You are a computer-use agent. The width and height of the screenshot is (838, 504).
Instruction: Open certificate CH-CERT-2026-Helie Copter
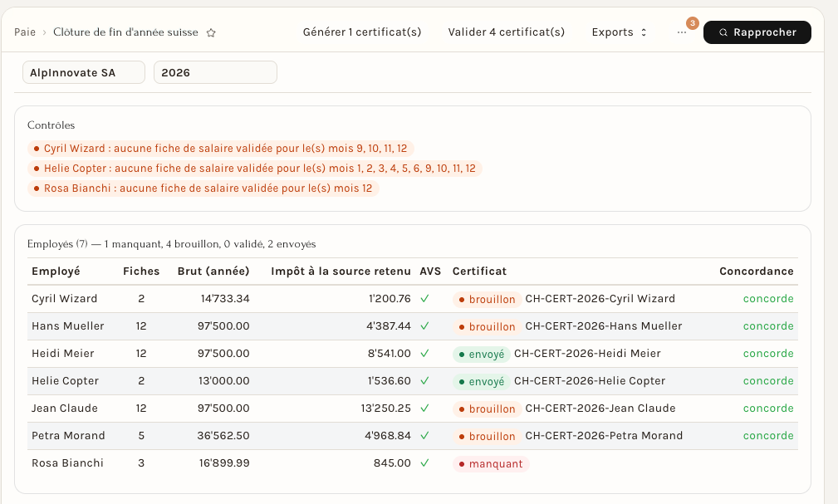(x=590, y=381)
